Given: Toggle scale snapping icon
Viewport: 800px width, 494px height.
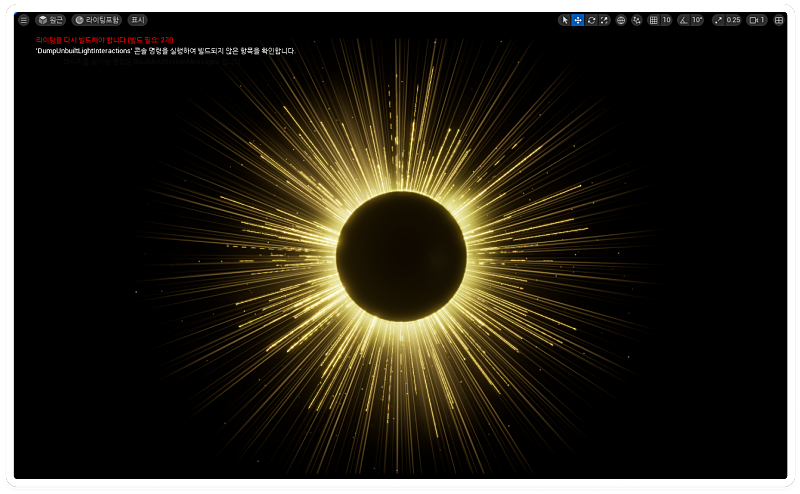Looking at the screenshot, I should (718, 20).
